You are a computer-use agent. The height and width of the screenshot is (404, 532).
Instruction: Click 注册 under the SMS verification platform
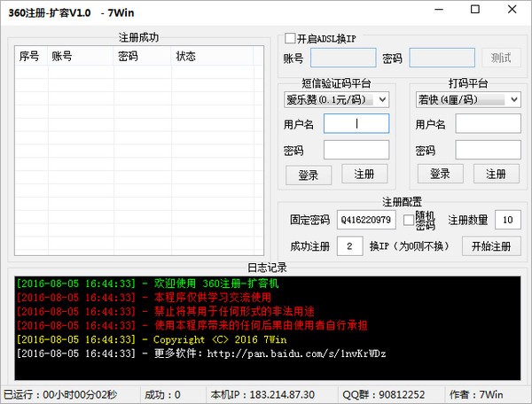pos(364,174)
